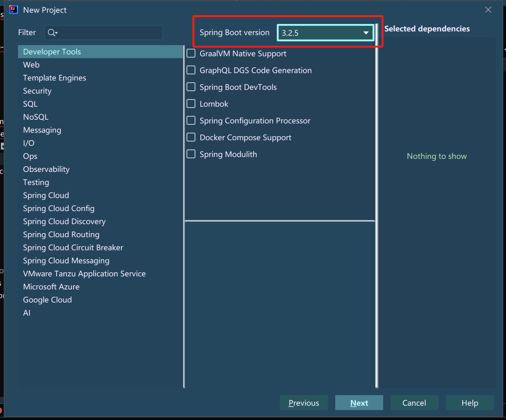Select Spring Cloud Config category
Screen dimensions: 506x420
coord(100,208)
